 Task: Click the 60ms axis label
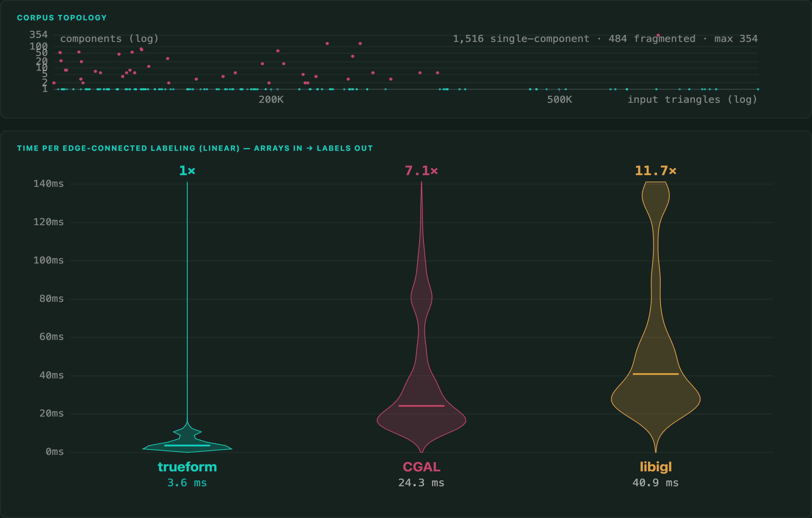(x=51, y=337)
